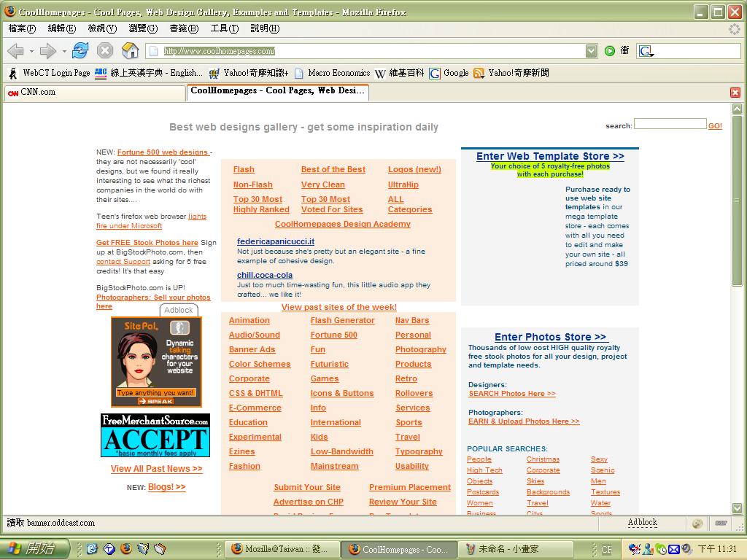Open the Flash category link
Viewport: 747px width, 560px height.
[244, 169]
